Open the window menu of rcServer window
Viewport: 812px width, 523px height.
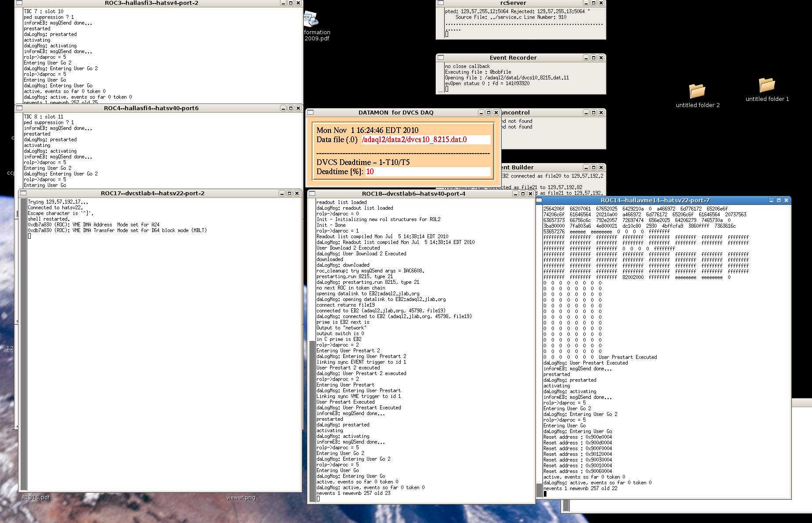[441, 3]
